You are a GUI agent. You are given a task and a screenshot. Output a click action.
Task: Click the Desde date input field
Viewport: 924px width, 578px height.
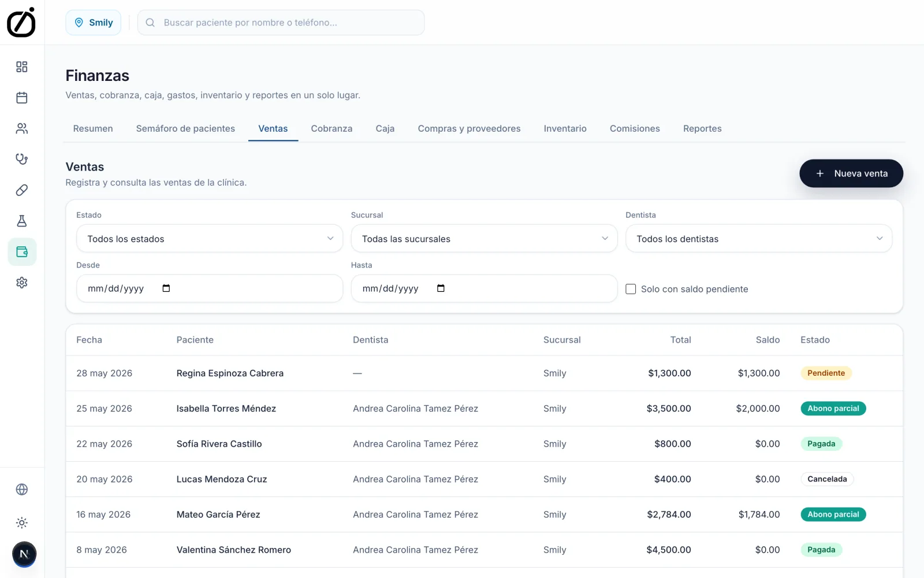[x=210, y=288]
